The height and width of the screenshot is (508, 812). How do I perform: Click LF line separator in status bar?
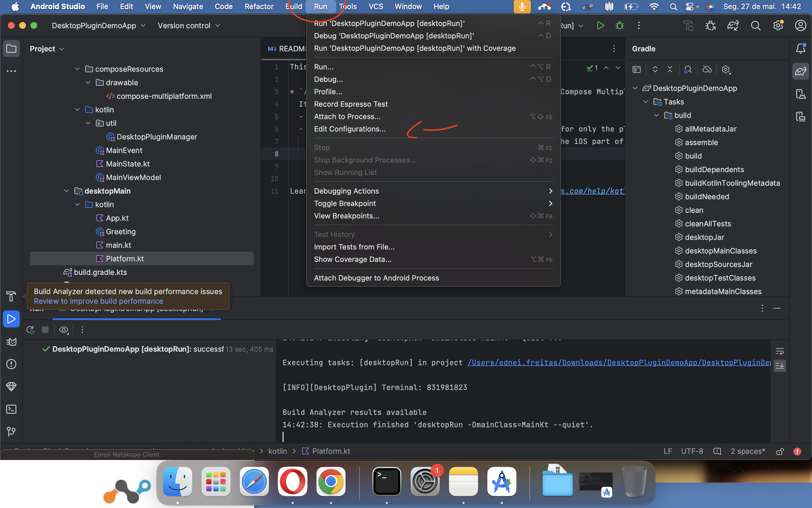coord(668,451)
